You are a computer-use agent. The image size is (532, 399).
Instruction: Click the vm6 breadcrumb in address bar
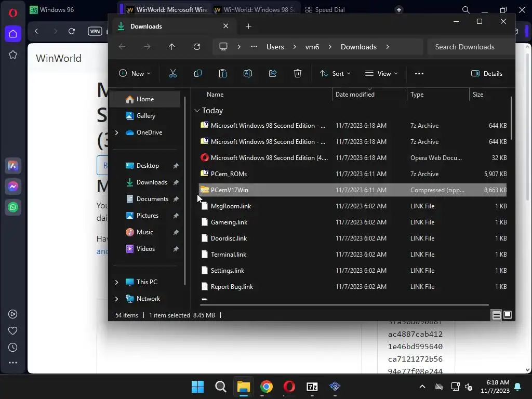pos(312,47)
